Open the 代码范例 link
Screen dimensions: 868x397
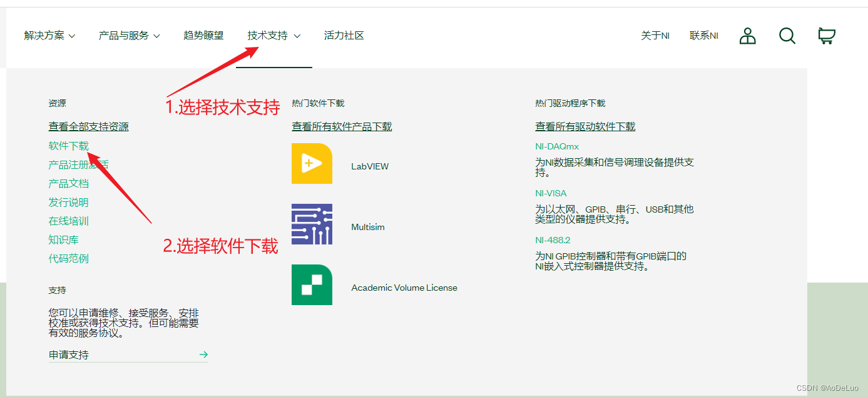tap(69, 258)
